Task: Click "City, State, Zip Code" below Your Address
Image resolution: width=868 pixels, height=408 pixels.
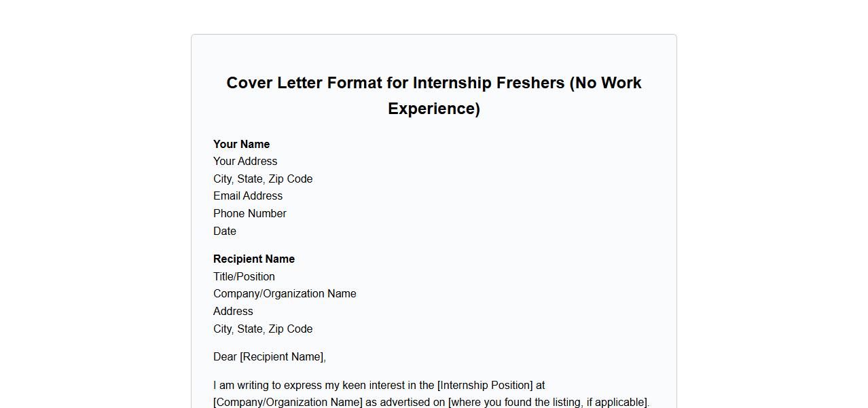Action: tap(263, 179)
